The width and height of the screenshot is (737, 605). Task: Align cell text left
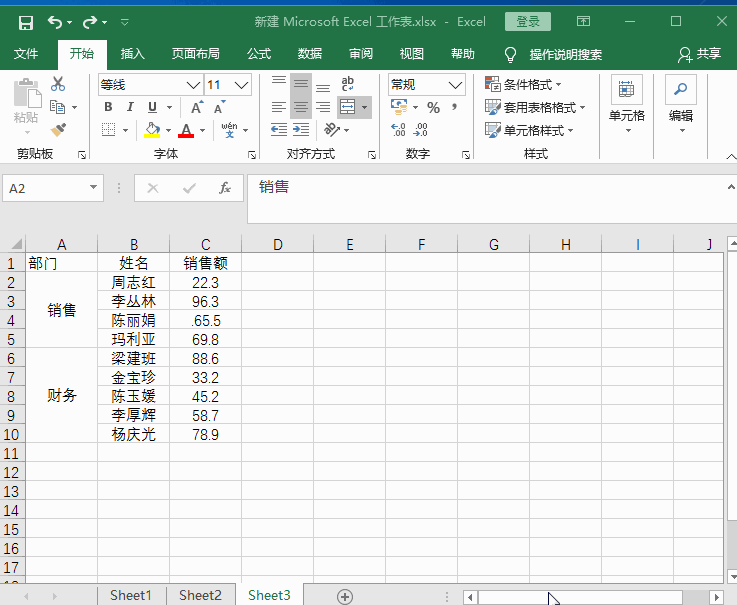pyautogui.click(x=279, y=107)
